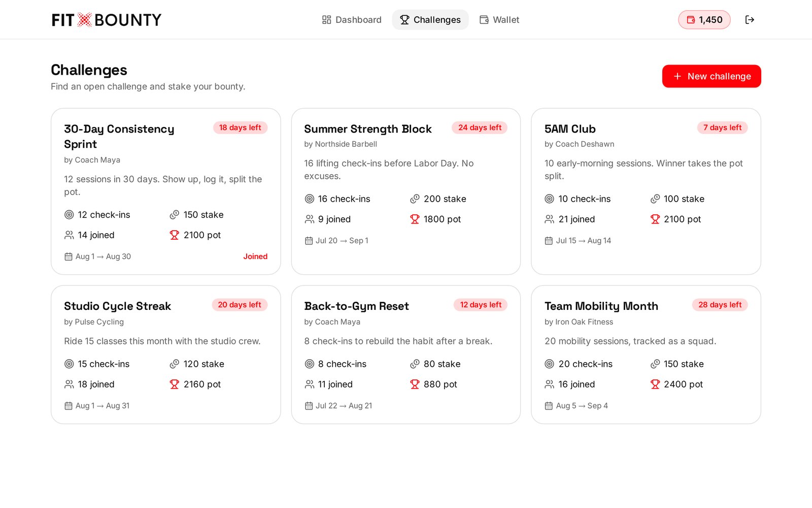The image size is (812, 508).
Task: Click the coins icon beside 100 stake
Action: [655, 199]
